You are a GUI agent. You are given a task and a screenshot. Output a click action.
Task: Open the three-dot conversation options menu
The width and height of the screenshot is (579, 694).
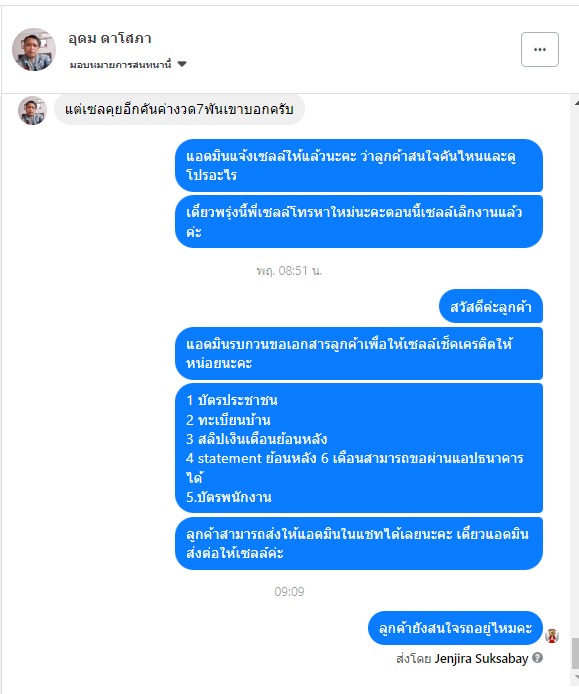540,50
